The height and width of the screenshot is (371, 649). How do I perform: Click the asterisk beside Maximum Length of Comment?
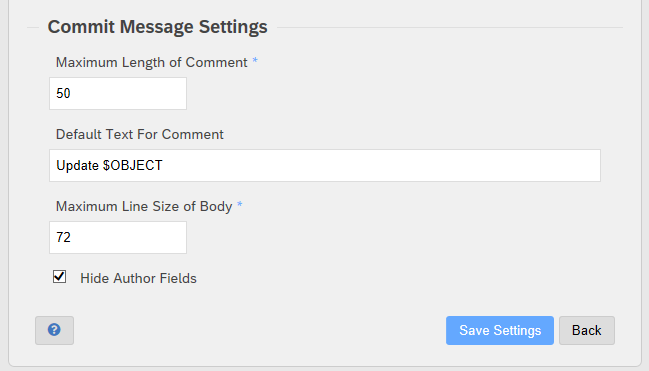coord(255,61)
